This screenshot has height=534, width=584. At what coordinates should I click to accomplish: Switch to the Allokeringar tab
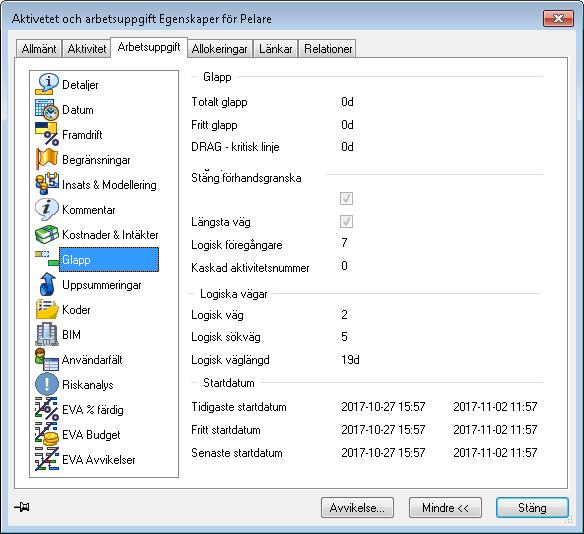(x=219, y=49)
